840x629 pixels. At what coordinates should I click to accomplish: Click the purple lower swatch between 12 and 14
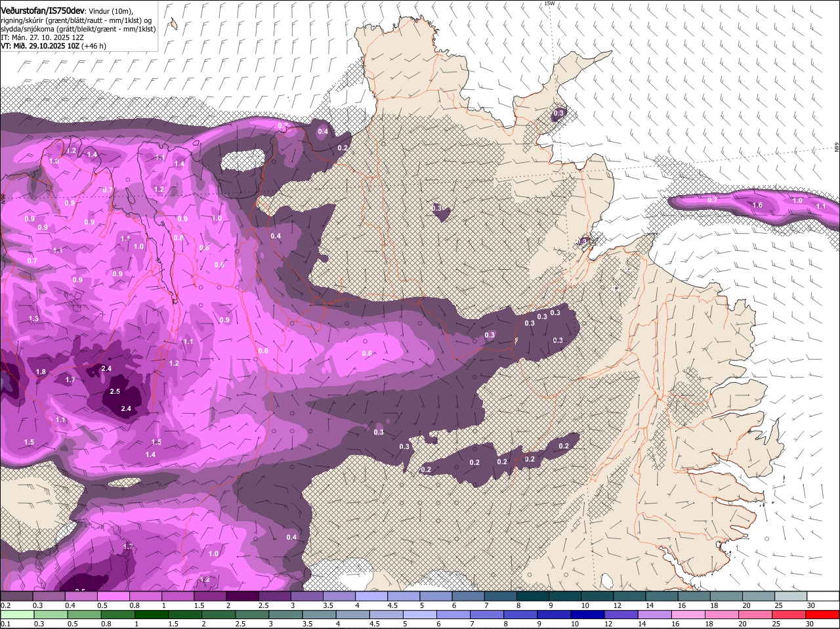[x=623, y=615]
